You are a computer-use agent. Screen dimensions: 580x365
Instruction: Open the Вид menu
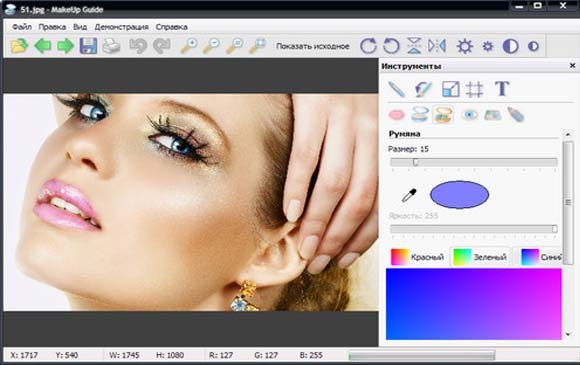pos(80,27)
